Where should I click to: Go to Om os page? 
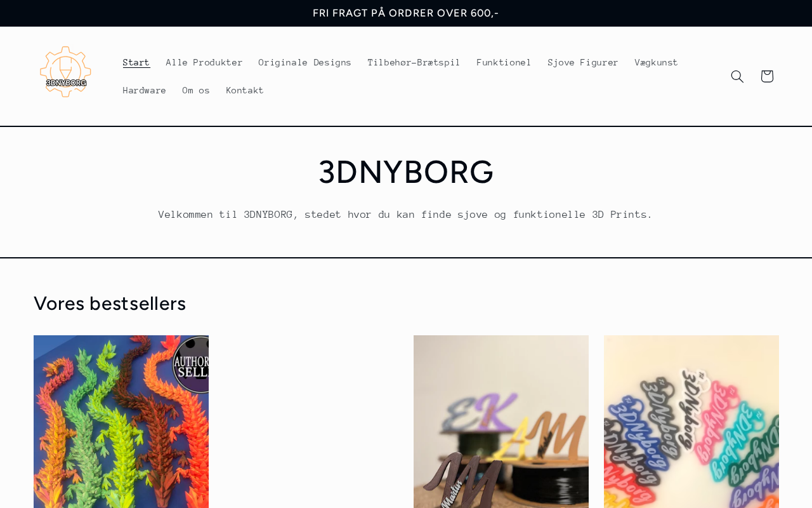(x=196, y=90)
